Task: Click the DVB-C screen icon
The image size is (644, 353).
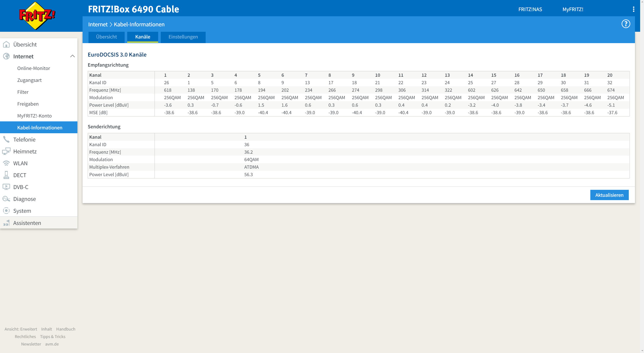Action: 6,187
